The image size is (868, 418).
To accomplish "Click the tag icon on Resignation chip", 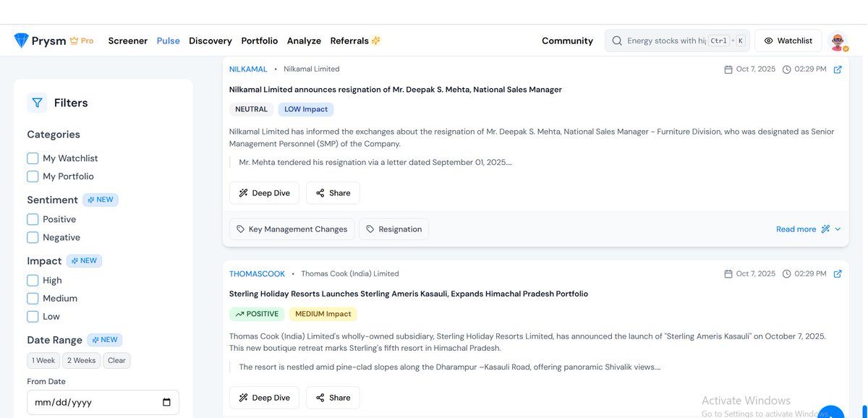I will (370, 229).
